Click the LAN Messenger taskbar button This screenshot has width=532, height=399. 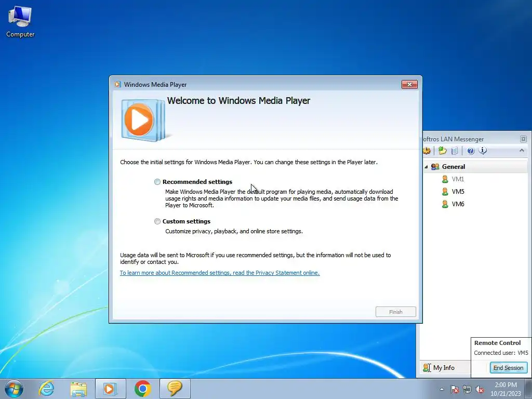click(175, 389)
